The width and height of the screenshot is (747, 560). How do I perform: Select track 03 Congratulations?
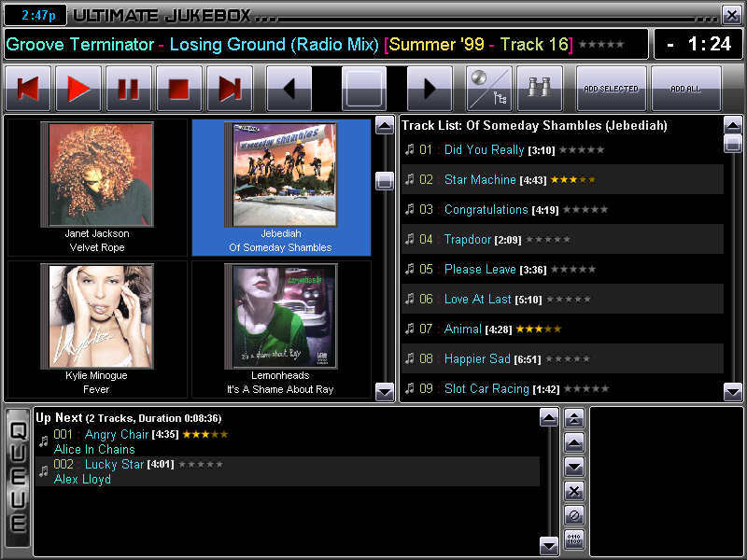click(562, 209)
